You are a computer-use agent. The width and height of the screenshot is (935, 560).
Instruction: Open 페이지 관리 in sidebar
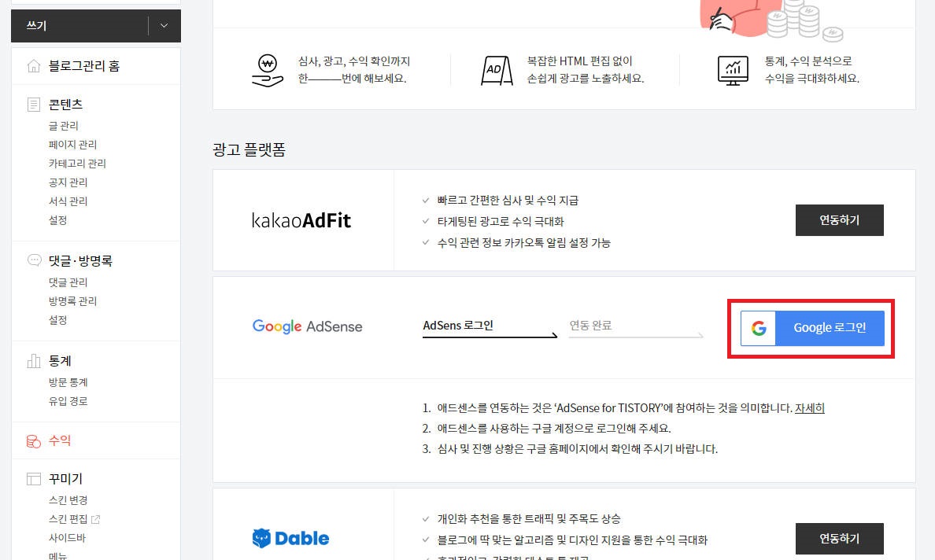pos(72,145)
